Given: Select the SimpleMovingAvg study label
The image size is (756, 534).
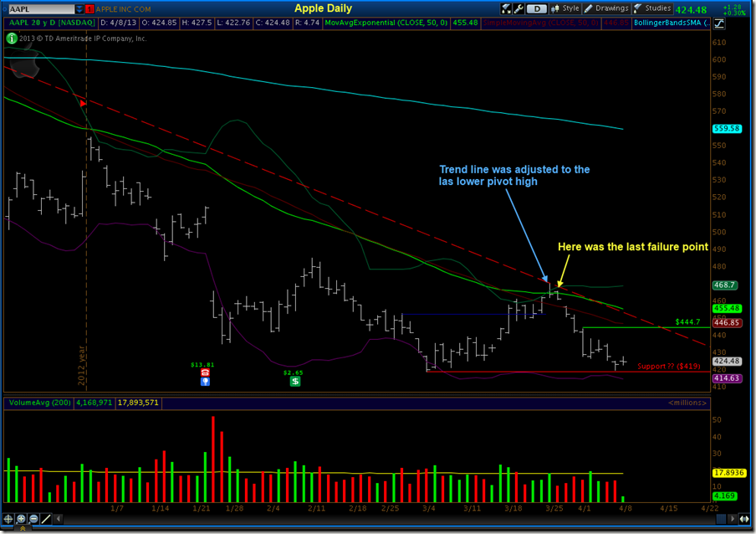Looking at the screenshot, I should (x=540, y=23).
